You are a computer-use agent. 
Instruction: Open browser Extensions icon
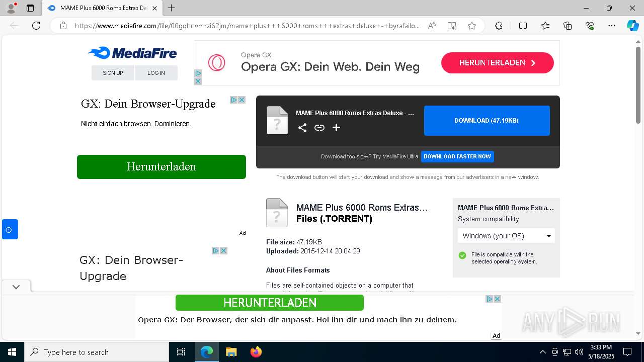click(499, 26)
